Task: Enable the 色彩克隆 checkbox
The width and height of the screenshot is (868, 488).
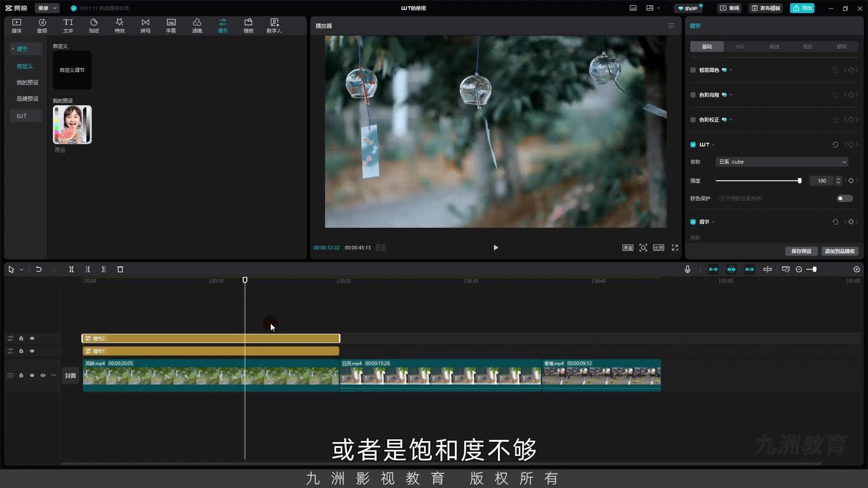Action: click(x=693, y=95)
